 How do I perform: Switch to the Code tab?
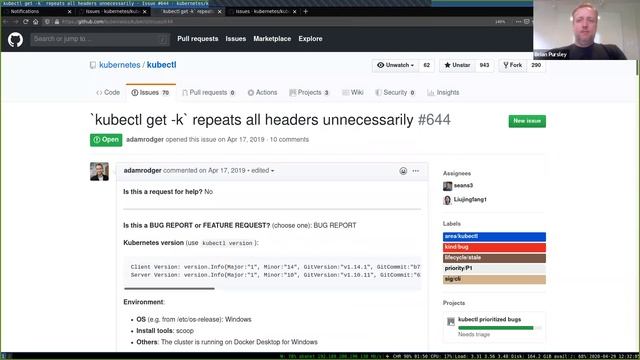[x=108, y=93]
